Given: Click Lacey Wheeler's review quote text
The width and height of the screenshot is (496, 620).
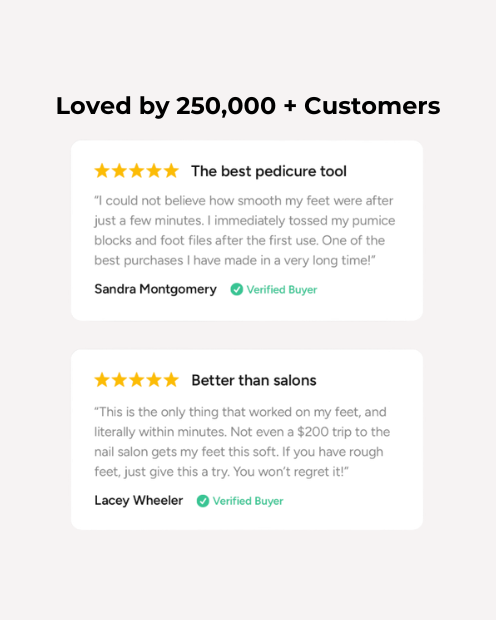Looking at the screenshot, I should point(242,442).
